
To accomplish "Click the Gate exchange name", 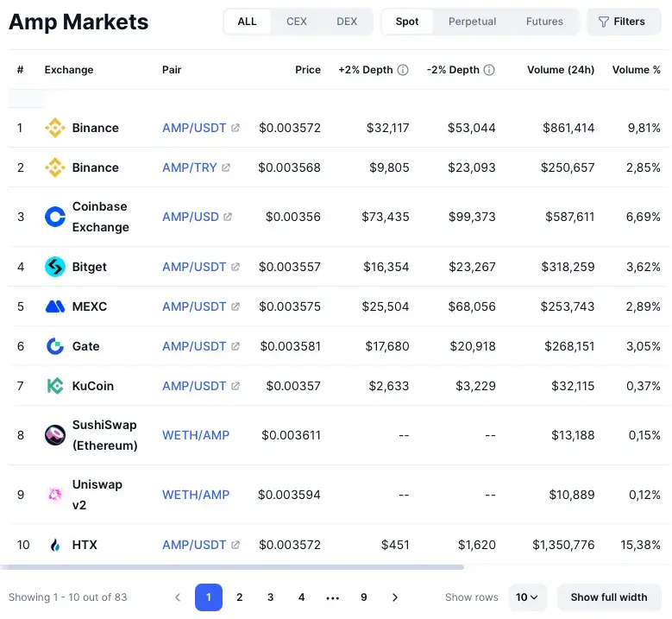I will (85, 346).
